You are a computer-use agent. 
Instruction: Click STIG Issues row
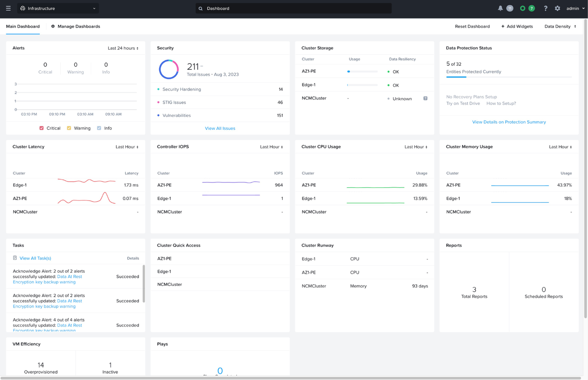click(220, 102)
